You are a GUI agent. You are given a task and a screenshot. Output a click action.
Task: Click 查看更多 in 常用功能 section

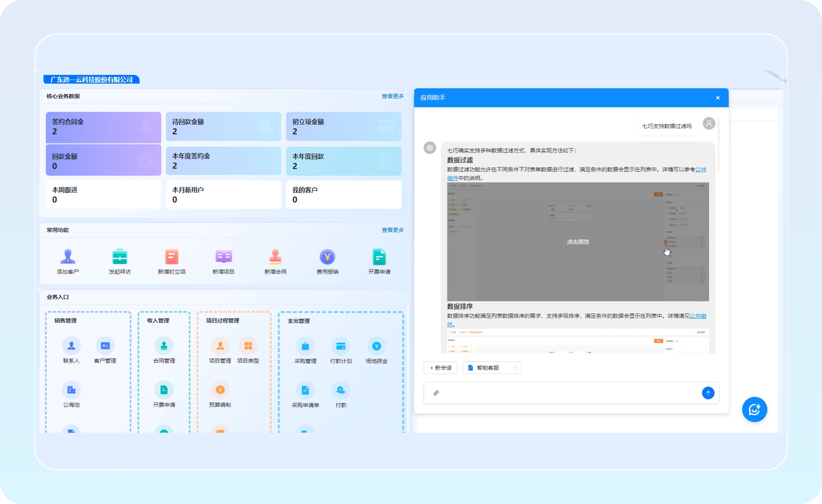coord(392,230)
